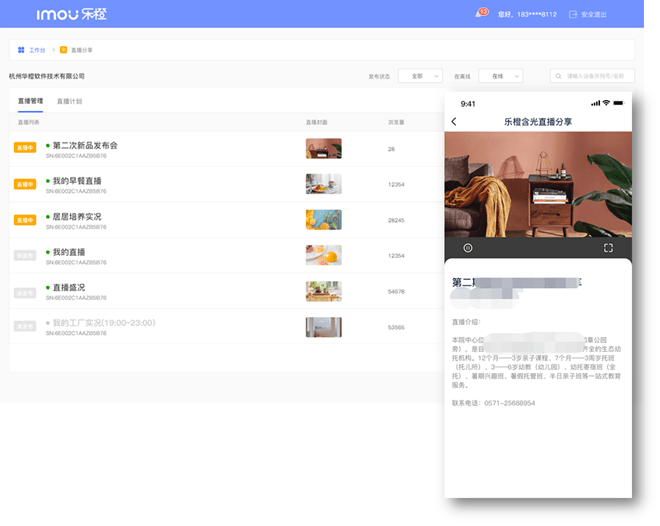This screenshot has width=660, height=526.
Task: Click the orange 直播分享 breadcrumb icon
Action: pos(63,50)
